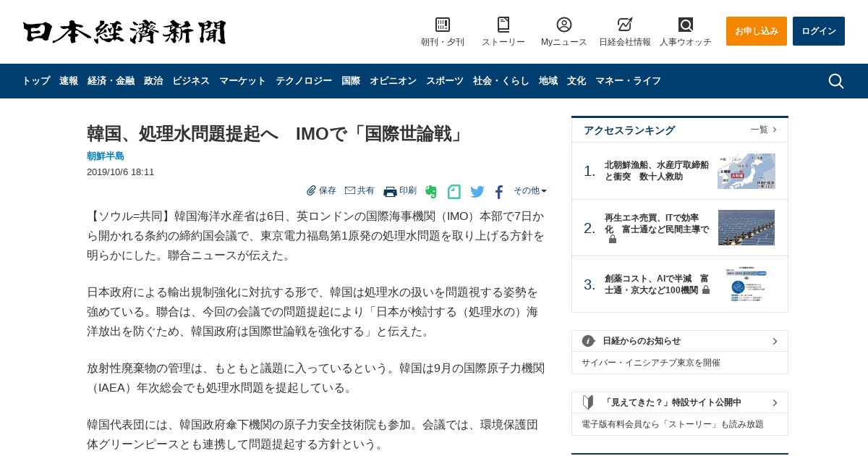Share via the teal note icon
868x456 pixels.
[454, 192]
